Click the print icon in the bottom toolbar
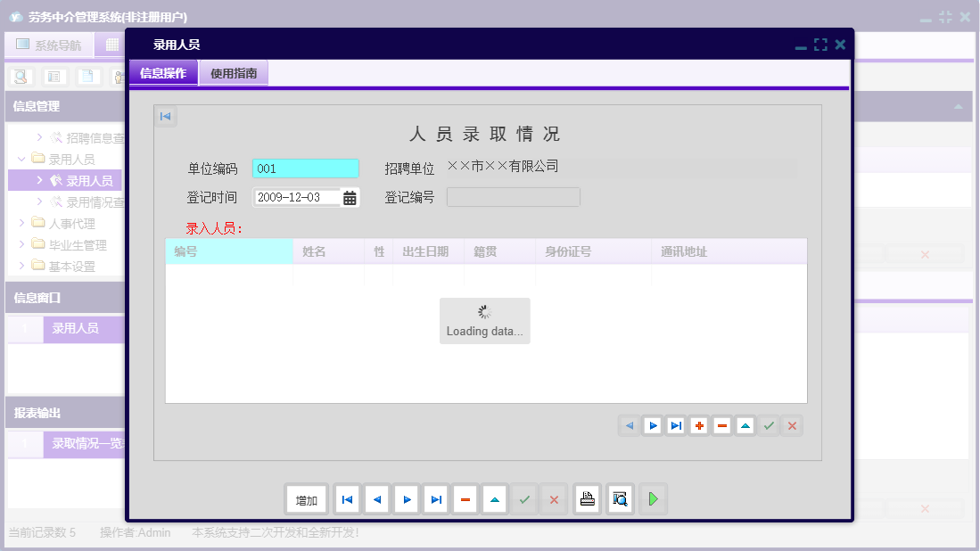 [587, 499]
